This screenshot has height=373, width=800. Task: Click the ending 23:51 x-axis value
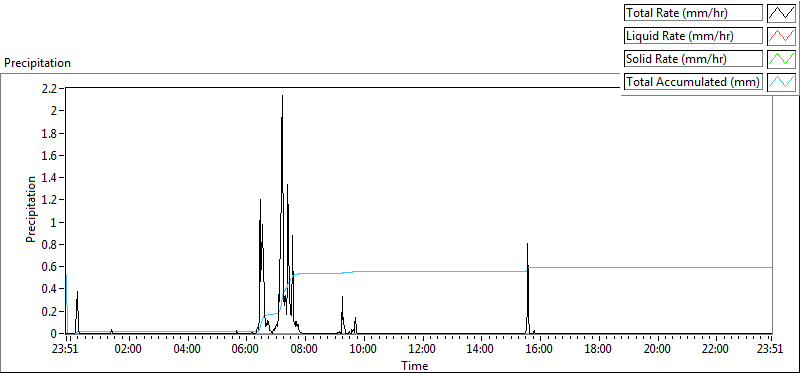click(771, 350)
